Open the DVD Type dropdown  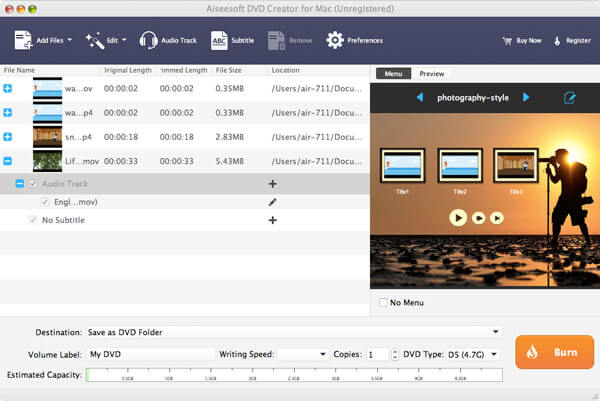tap(473, 354)
